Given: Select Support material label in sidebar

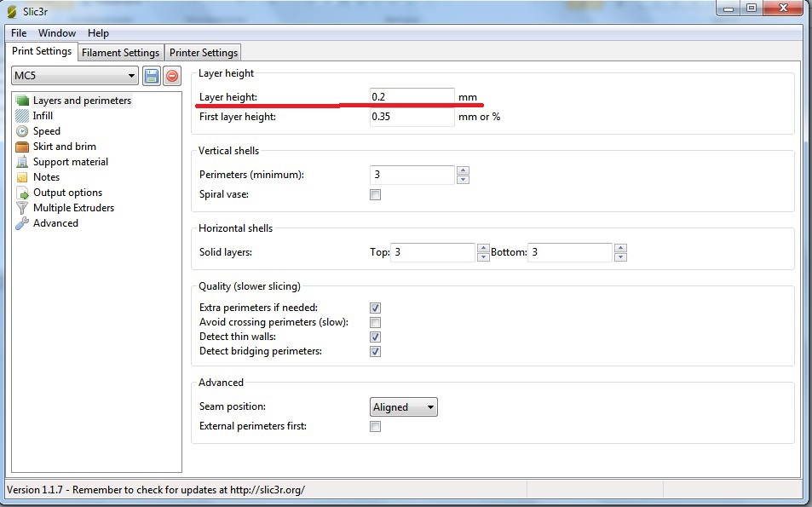Looking at the screenshot, I should pos(71,162).
